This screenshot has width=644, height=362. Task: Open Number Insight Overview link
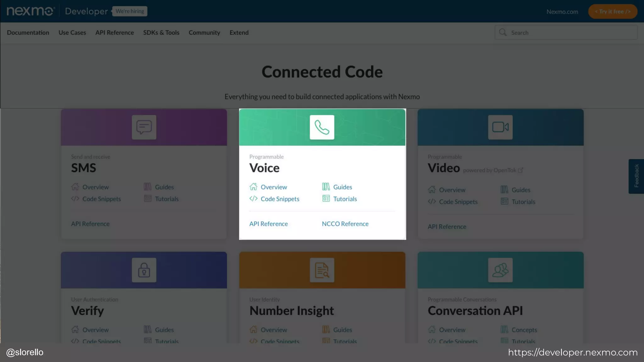point(274,330)
